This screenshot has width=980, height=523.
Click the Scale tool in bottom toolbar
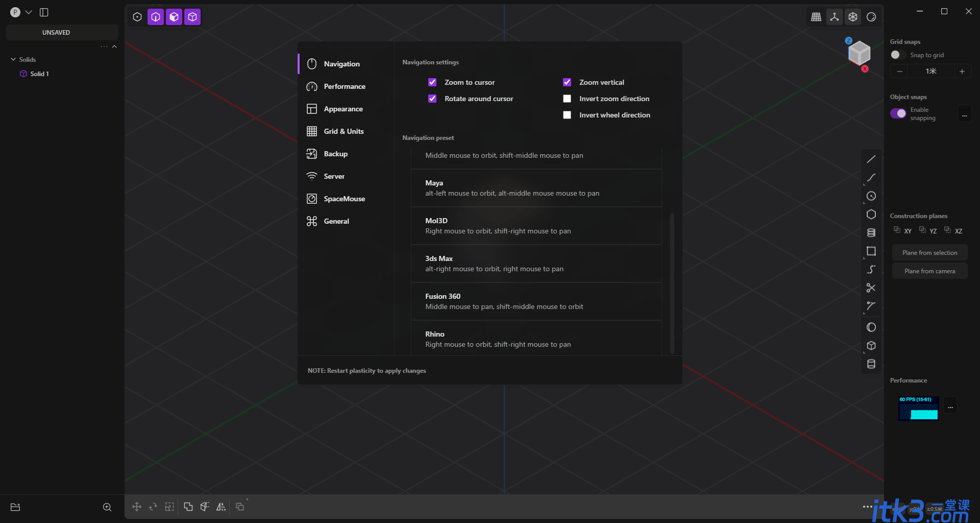point(169,507)
